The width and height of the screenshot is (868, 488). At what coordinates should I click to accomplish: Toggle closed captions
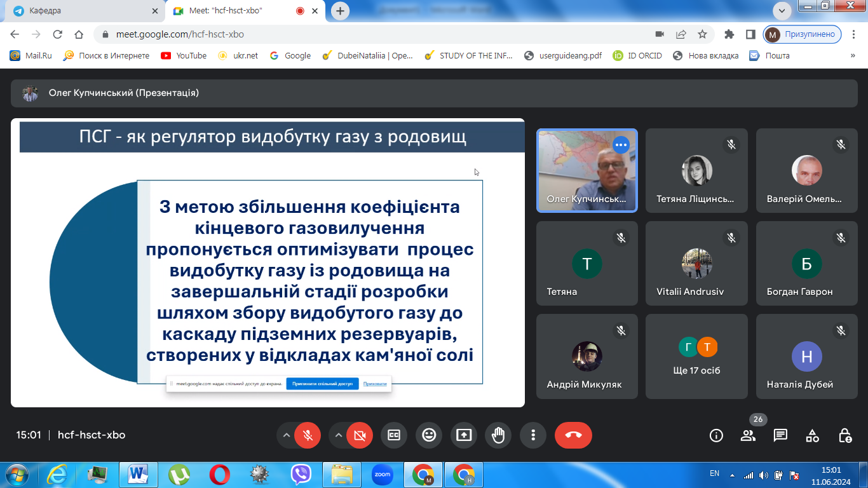(x=394, y=435)
